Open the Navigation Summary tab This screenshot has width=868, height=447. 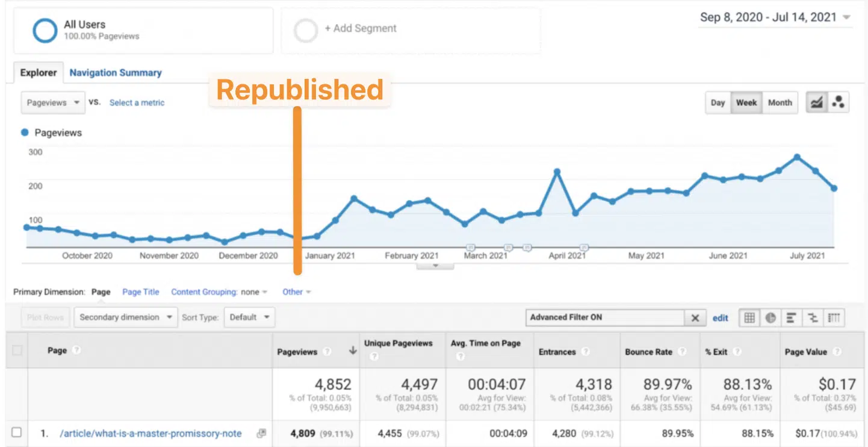116,73
